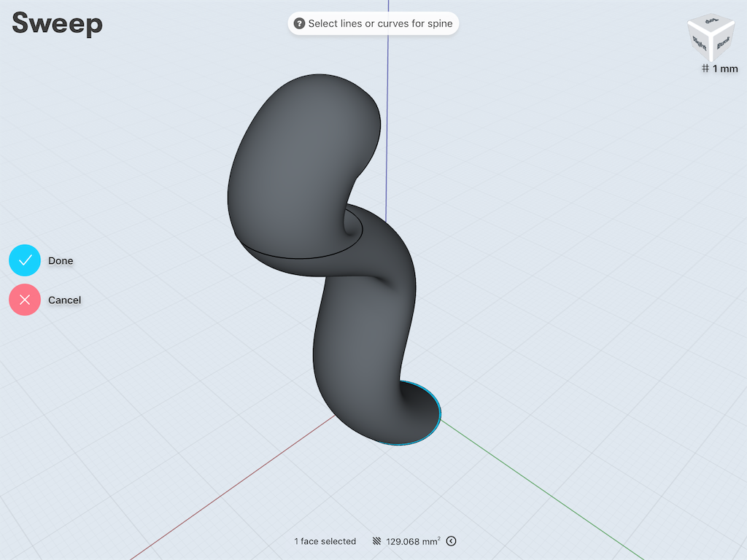Confirm the sweep with the Done checkmark
Screen dimensions: 747x560
pos(25,260)
